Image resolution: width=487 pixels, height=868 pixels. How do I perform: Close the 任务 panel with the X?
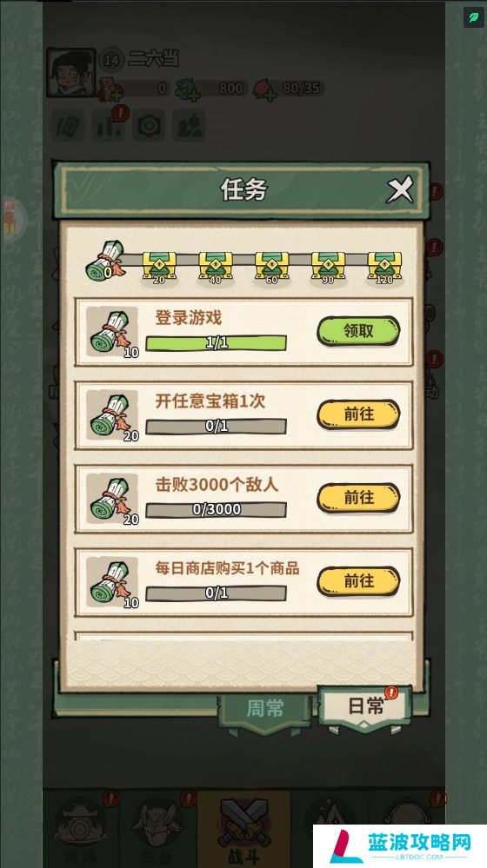point(400,190)
